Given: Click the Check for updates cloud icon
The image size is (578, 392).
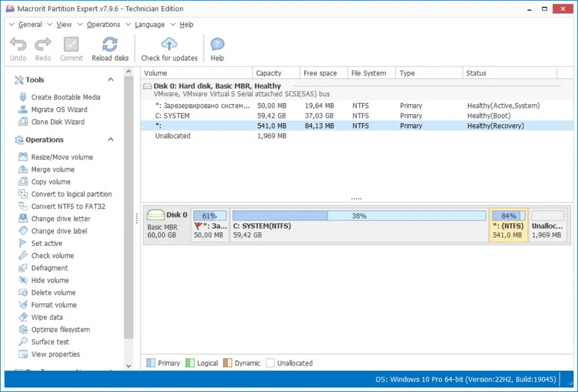Looking at the screenshot, I should [169, 45].
